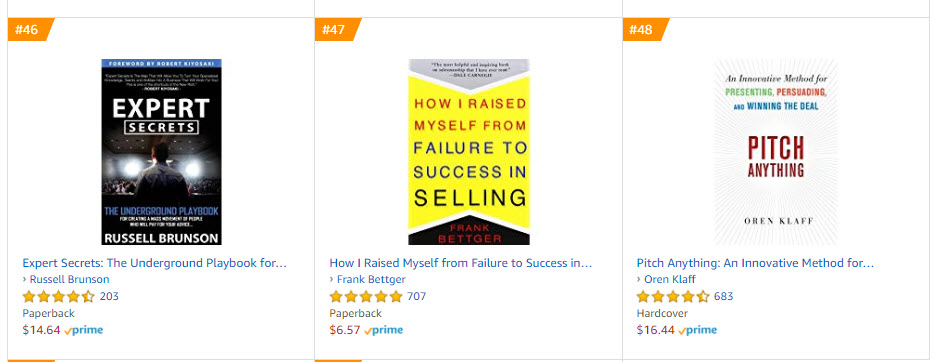939x362 pixels.
Task: Click the five-star rating for Bettger's book
Action: 366,296
